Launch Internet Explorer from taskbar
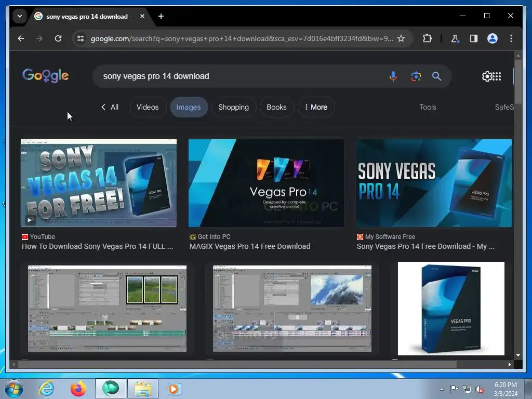Screen dimensions: 532x399 [x=46, y=389]
